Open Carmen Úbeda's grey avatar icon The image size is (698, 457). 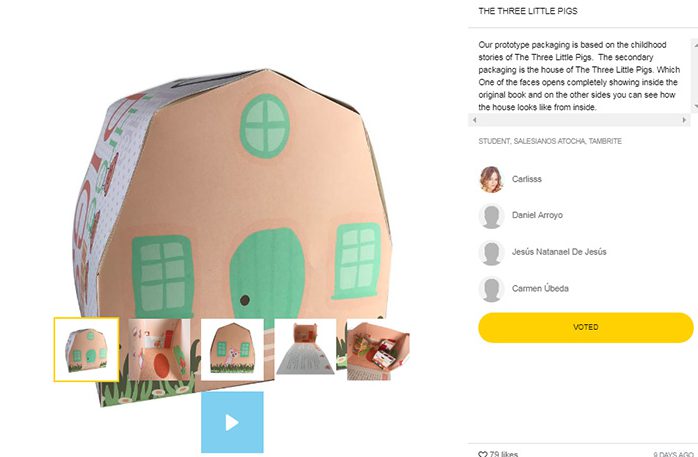point(491,289)
